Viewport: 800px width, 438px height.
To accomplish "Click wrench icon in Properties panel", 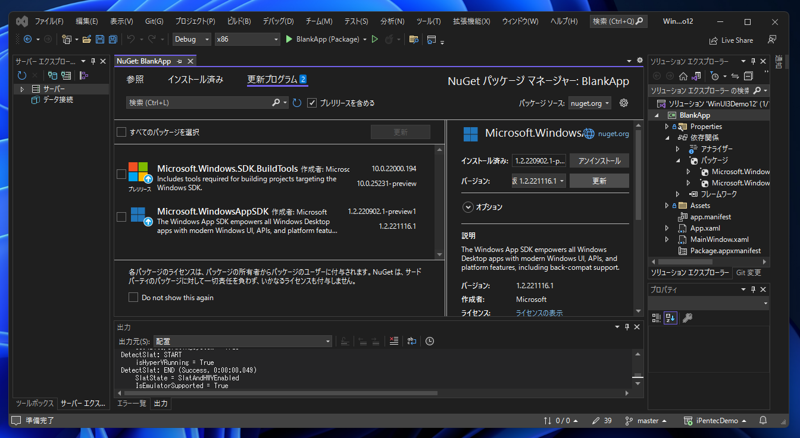I will [x=687, y=318].
